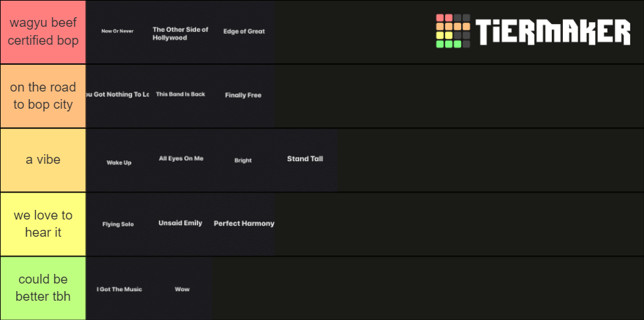Click the Edge of Great tile
This screenshot has width=644, height=320.
click(244, 32)
